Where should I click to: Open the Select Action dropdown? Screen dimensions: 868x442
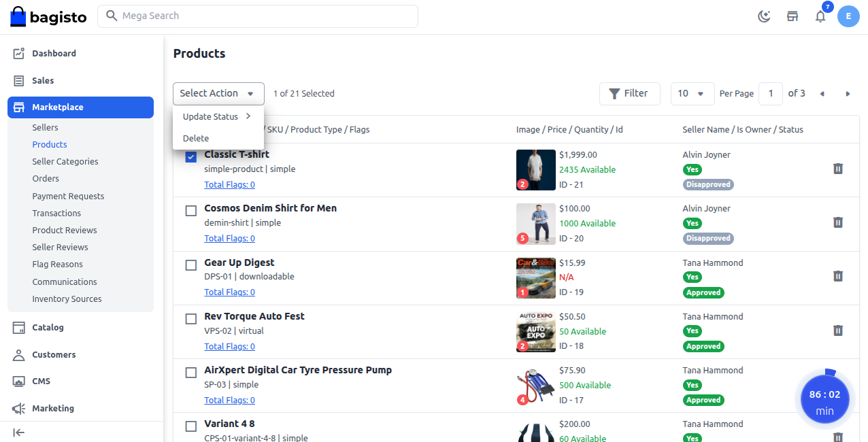coord(218,94)
